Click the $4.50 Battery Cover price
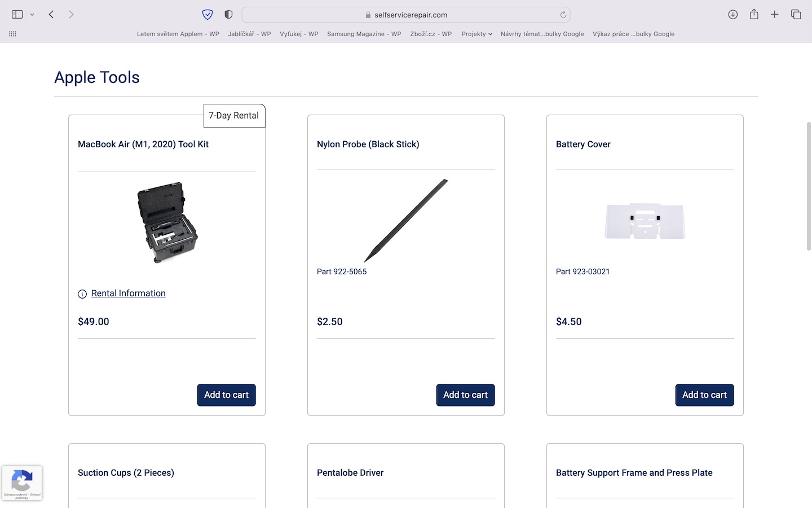The height and width of the screenshot is (508, 812). 569,322
